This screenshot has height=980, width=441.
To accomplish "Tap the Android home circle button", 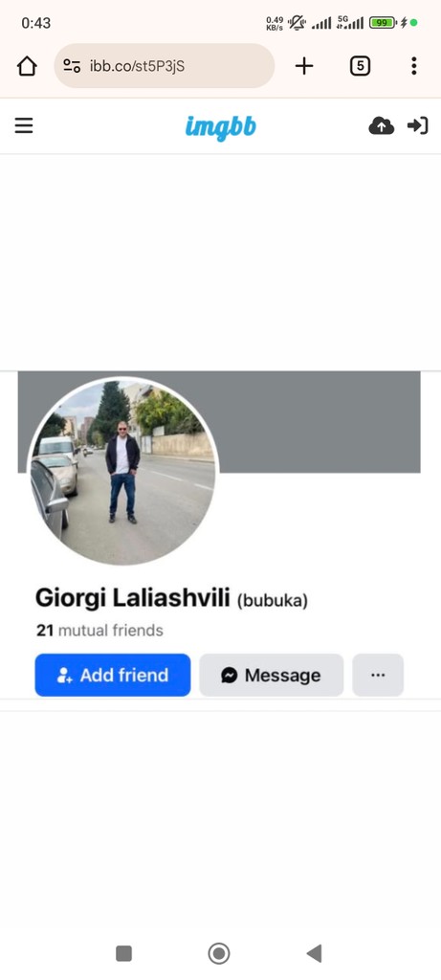I will click(219, 954).
